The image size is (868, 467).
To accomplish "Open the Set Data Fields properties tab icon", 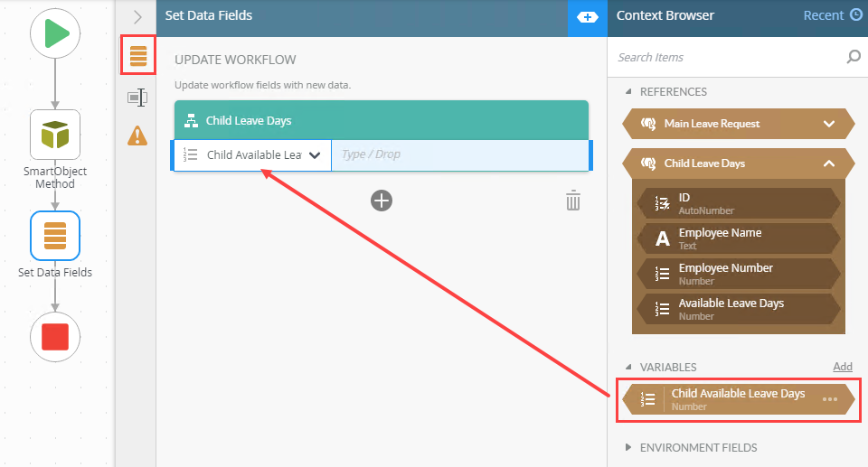I will [x=137, y=55].
